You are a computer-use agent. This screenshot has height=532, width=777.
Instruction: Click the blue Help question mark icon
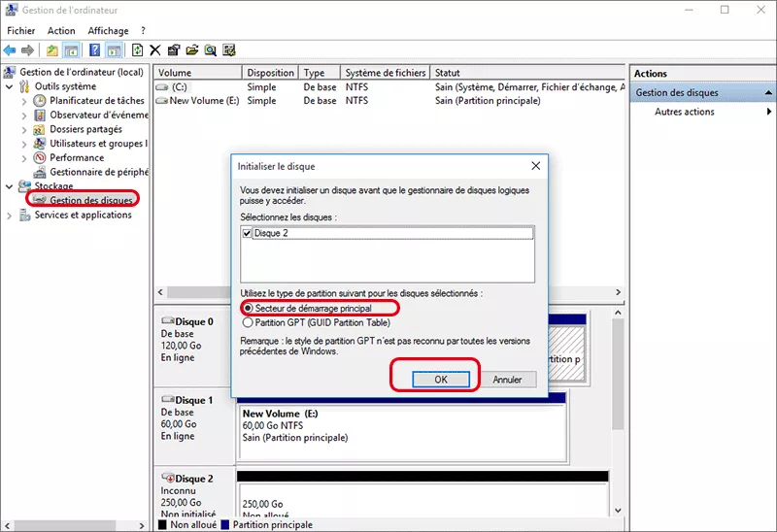(95, 50)
